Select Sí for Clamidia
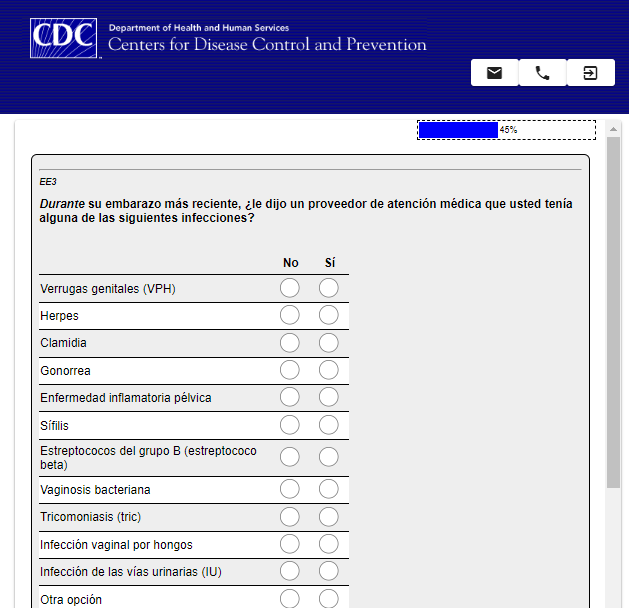 pyautogui.click(x=329, y=343)
